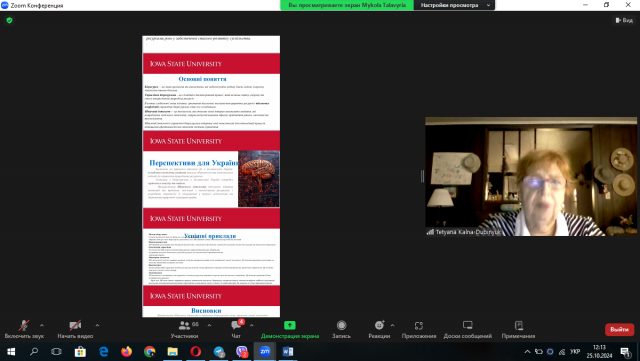Image resolution: width=640 pixels, height=361 pixels.
Task: Unmute microphone with Включить звук
Action: coord(24,329)
